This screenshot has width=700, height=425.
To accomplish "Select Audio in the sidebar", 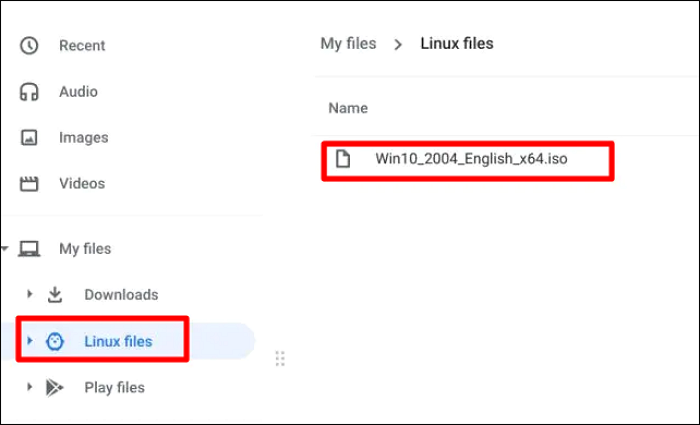I will (x=78, y=92).
